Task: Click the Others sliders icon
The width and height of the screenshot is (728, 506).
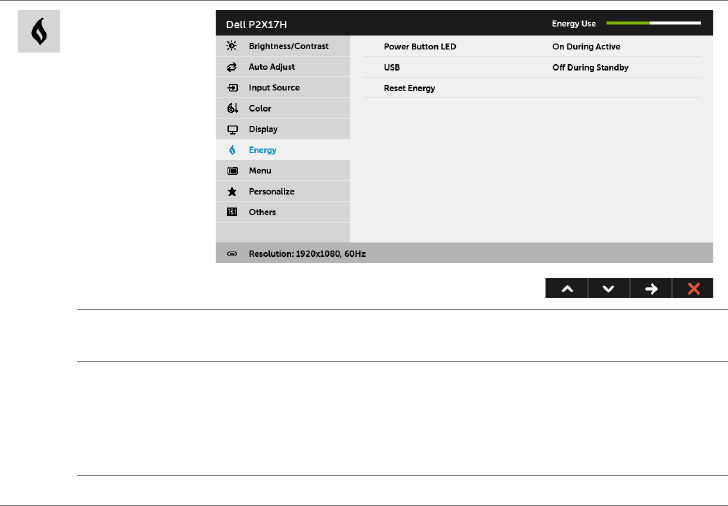Action: pyautogui.click(x=232, y=212)
